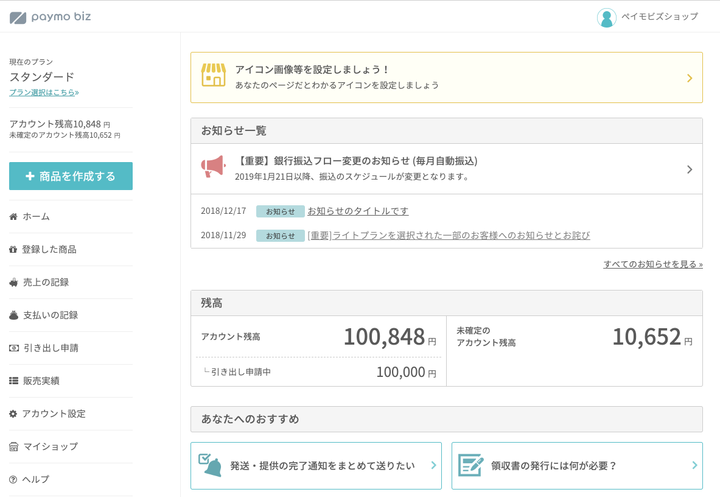Image resolution: width=720 pixels, height=497 pixels.
Task: Click the プラン選択はこちら link
Action: (44, 92)
